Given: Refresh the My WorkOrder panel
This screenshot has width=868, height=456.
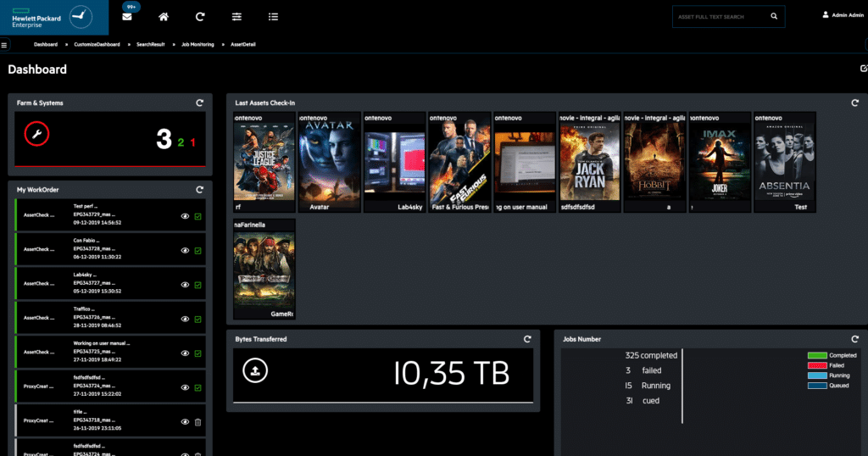Looking at the screenshot, I should click(200, 190).
